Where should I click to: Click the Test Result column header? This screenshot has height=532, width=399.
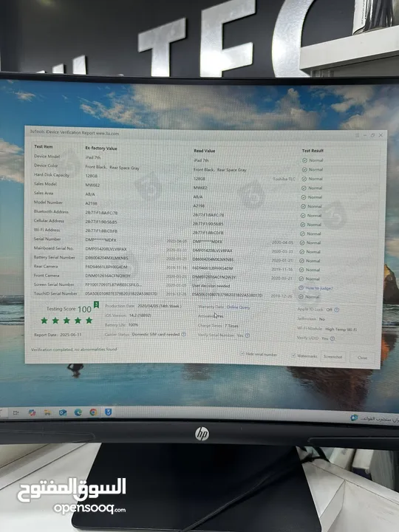click(313, 151)
